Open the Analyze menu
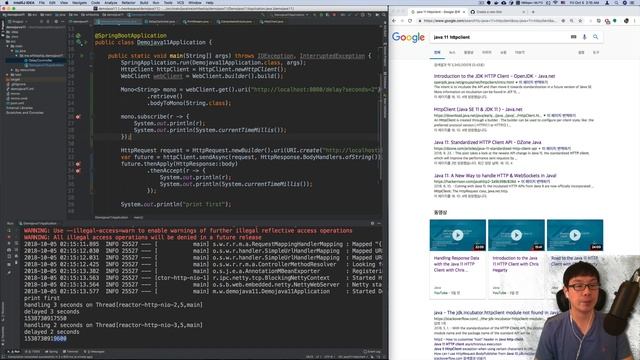640x360 pixels. pyautogui.click(x=111, y=2)
